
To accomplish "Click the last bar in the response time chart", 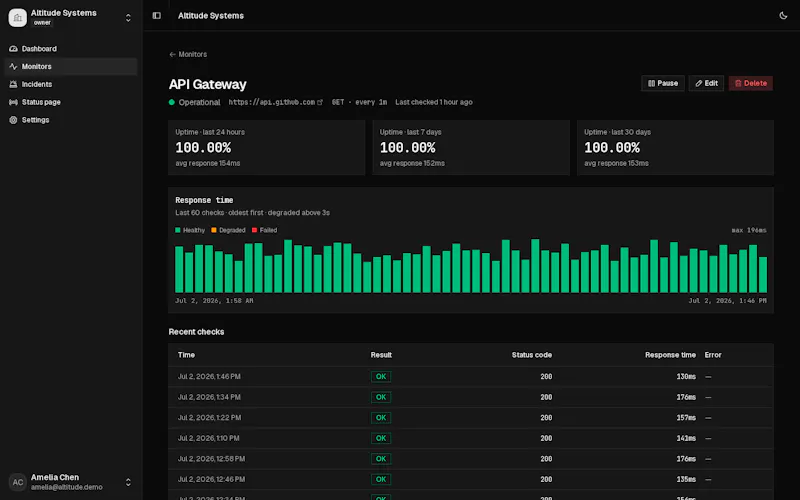I will (x=763, y=274).
